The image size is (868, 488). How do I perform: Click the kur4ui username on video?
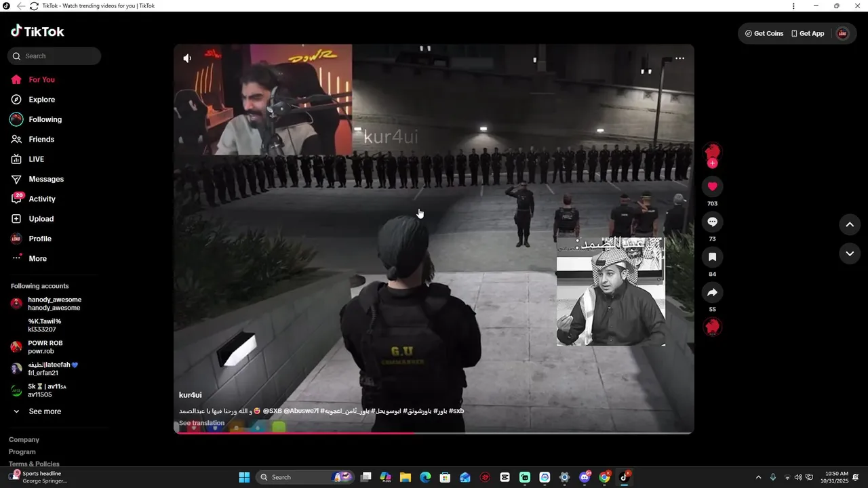(190, 394)
